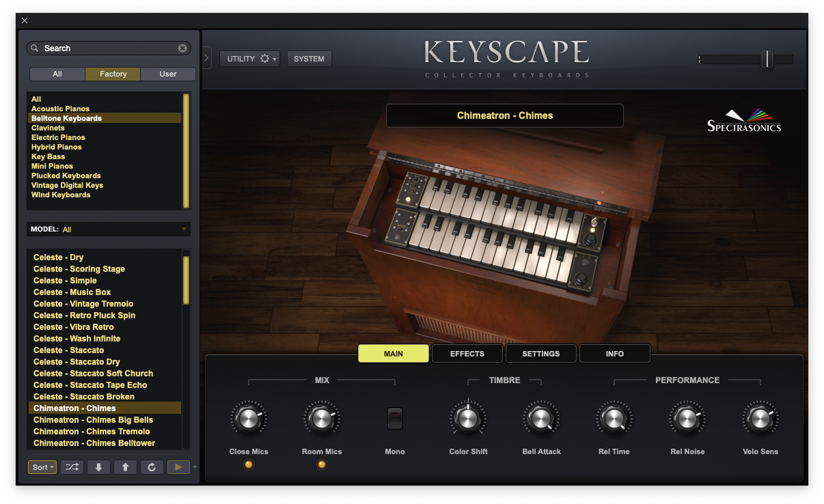Open the Utility menu
Viewport: 824px width, 504px height.
pyautogui.click(x=249, y=59)
